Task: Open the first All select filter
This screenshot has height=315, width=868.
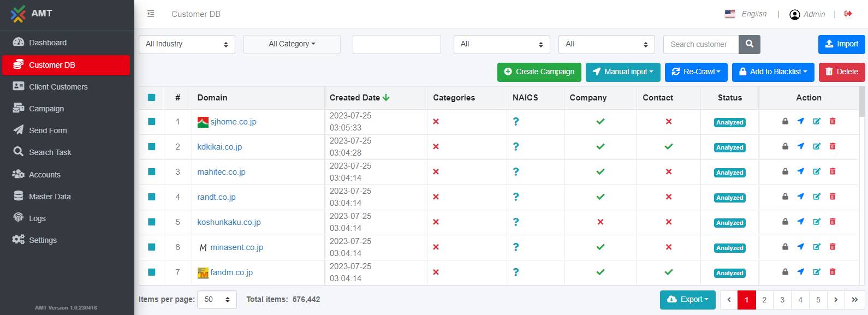Action: coord(502,44)
